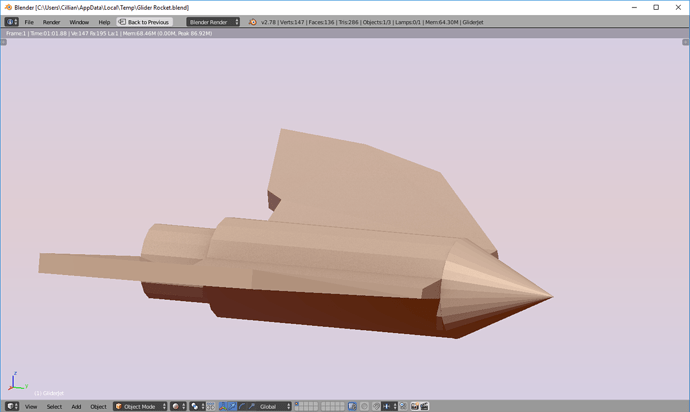Click the Blender logo in the info header

[252, 22]
